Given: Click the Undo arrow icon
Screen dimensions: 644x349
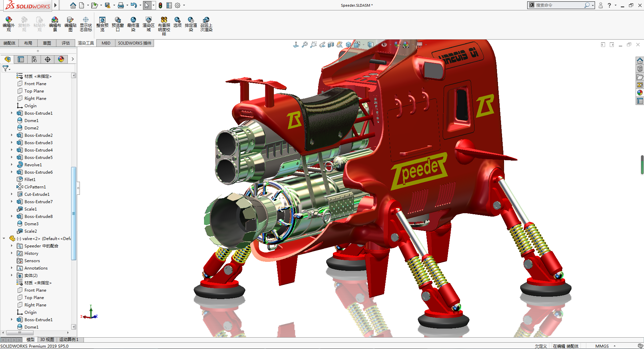Looking at the screenshot, I should (134, 5).
